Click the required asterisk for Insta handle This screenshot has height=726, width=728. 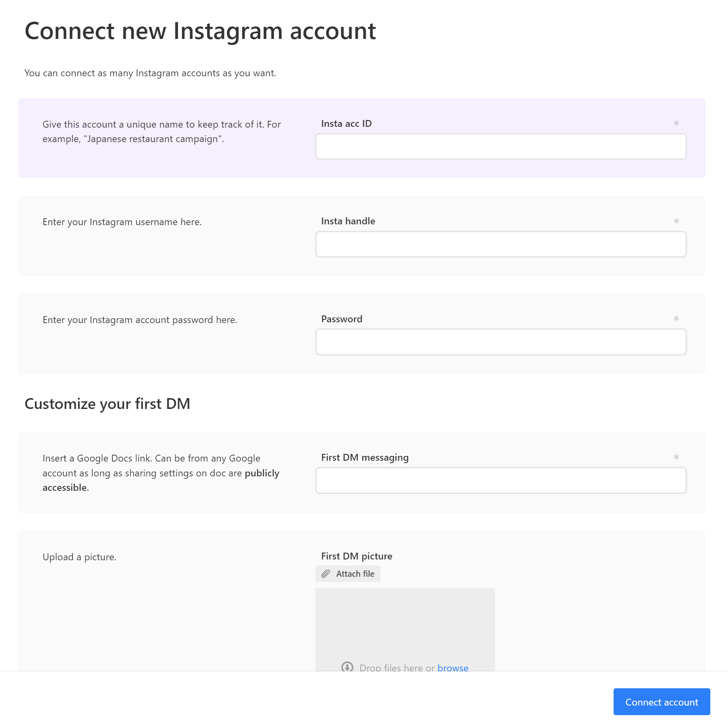(676, 221)
